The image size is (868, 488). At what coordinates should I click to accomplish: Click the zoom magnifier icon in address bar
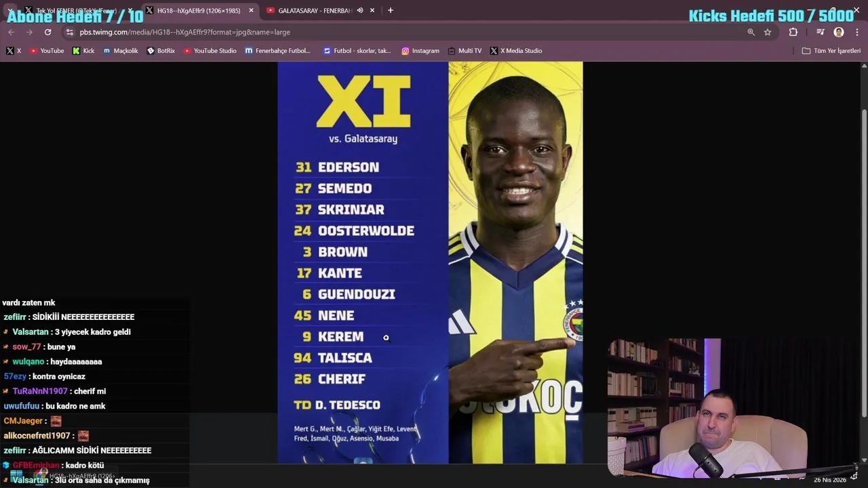(751, 32)
